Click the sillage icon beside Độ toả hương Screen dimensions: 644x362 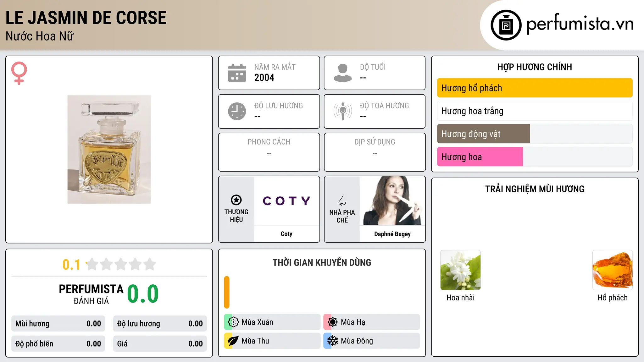click(343, 111)
